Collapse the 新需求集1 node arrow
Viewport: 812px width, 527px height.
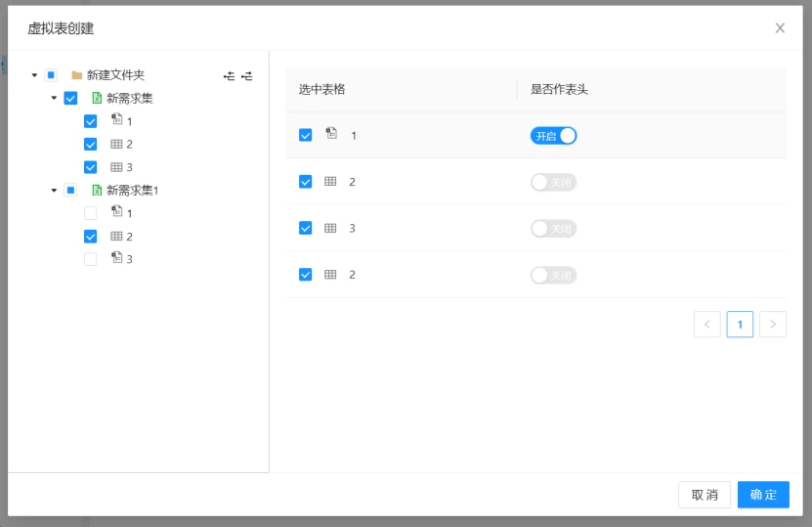pos(54,191)
